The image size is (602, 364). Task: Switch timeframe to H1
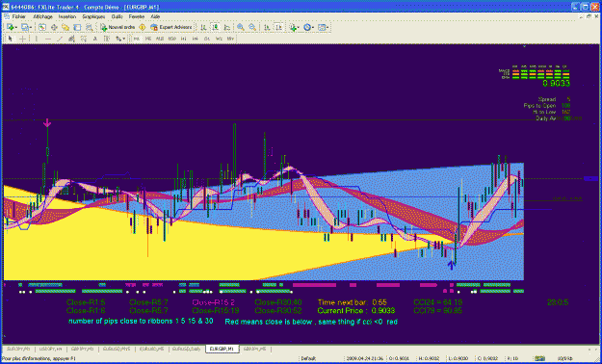(x=184, y=39)
